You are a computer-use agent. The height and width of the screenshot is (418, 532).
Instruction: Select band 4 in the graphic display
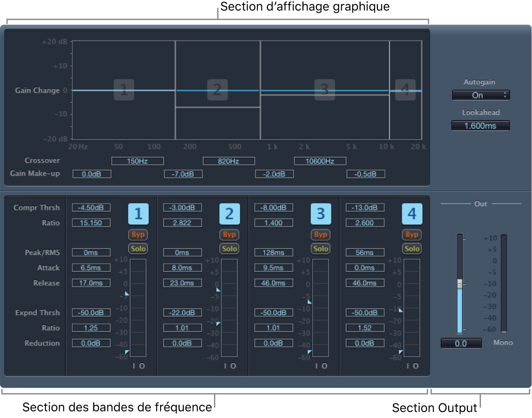(405, 90)
